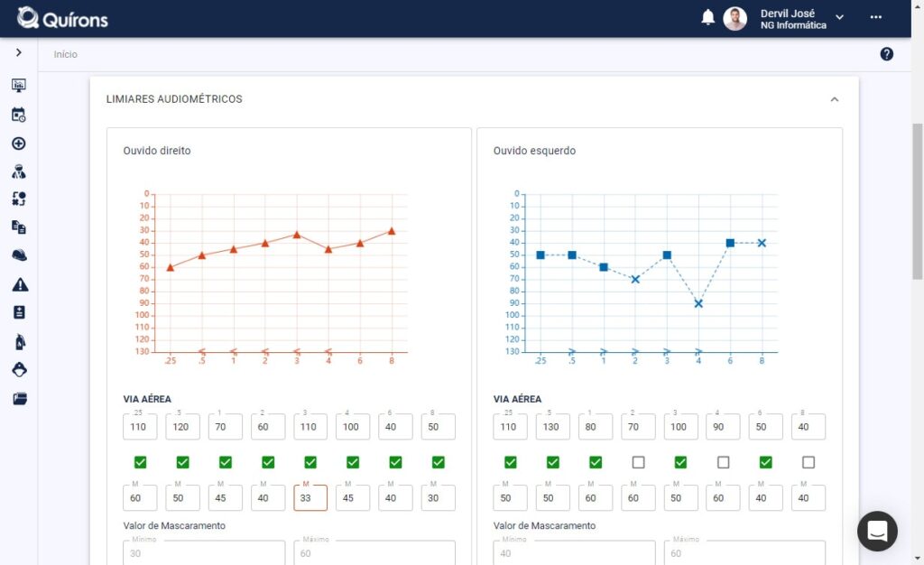Open the folder icon in sidebar

pyautogui.click(x=20, y=399)
